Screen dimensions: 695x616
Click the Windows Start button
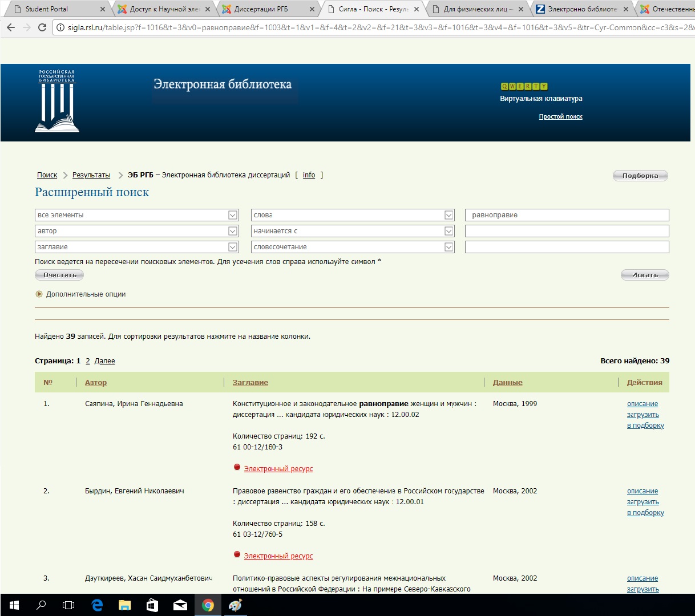coord(14,605)
